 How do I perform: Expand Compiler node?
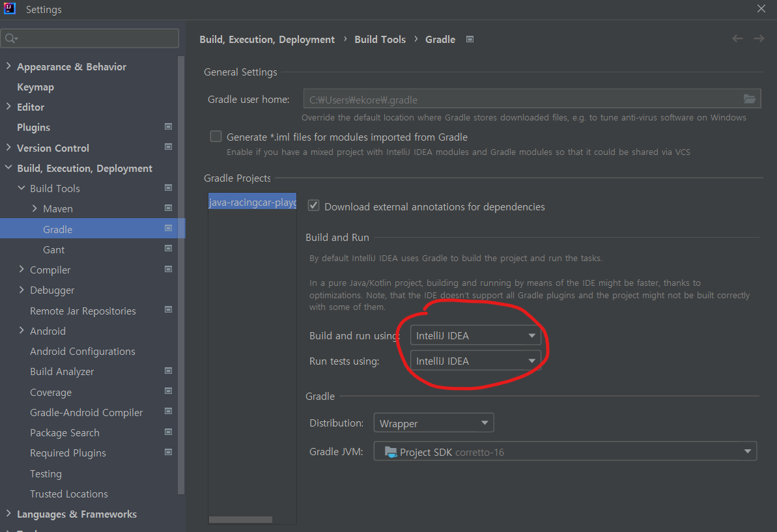pyautogui.click(x=21, y=270)
